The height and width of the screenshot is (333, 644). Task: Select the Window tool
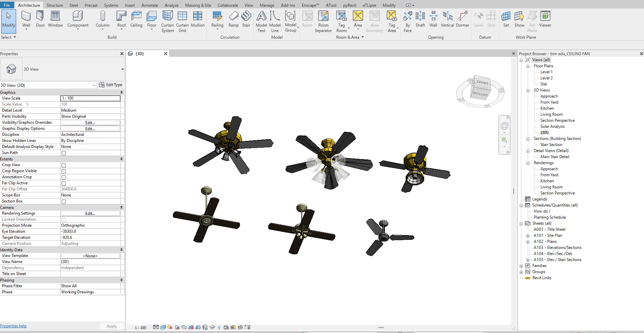pos(55,19)
